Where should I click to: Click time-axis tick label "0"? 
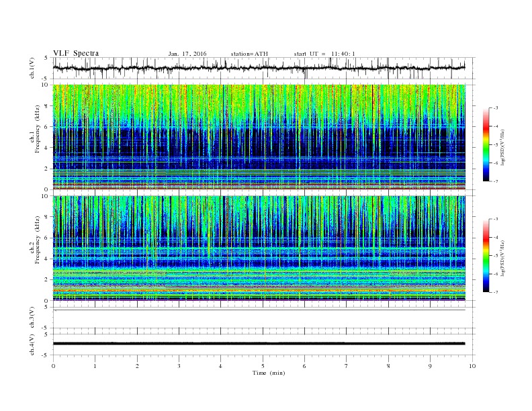[53, 366]
